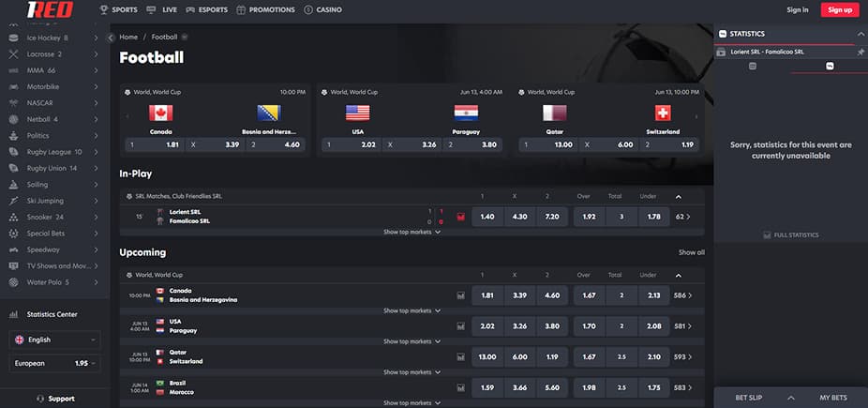
Task: Click red live tracker icon for Lorient SRL
Action: coord(460,217)
